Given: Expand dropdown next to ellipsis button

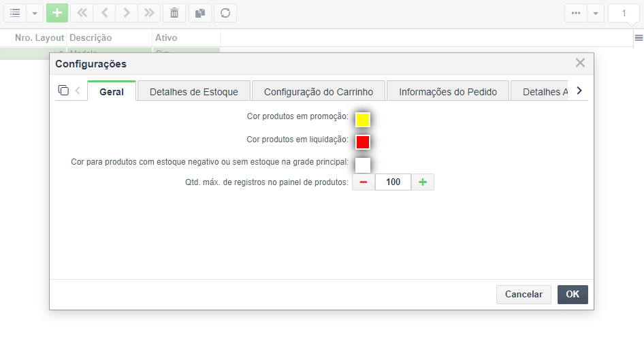Looking at the screenshot, I should coord(596,13).
